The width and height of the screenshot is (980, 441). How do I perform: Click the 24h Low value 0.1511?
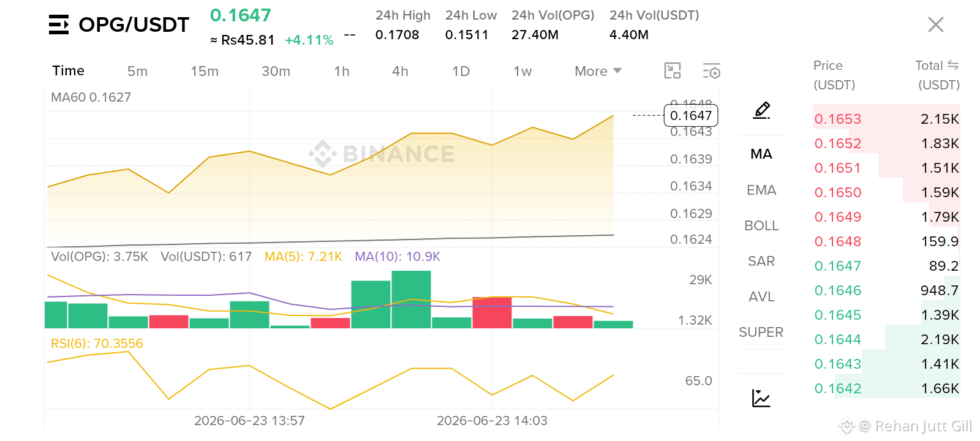(467, 35)
